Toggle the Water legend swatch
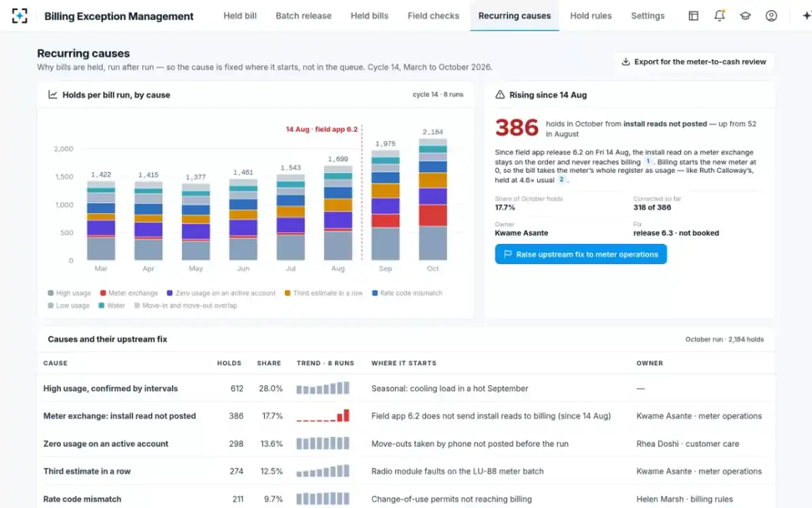The height and width of the screenshot is (508, 812). pos(101,305)
